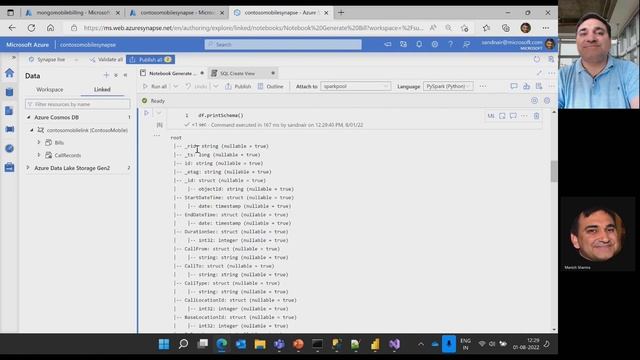Screen dimensions: 640x360
Task: Click the browser address bar
Action: click(x=253, y=28)
